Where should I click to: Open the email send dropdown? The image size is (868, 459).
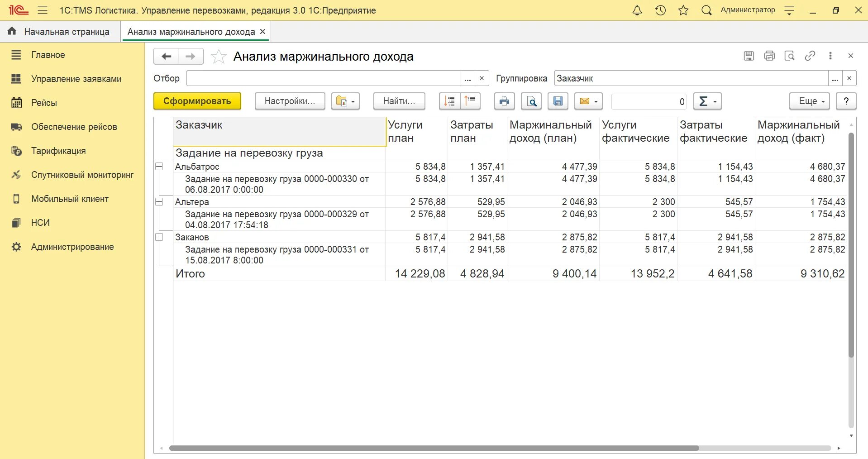[x=588, y=101]
